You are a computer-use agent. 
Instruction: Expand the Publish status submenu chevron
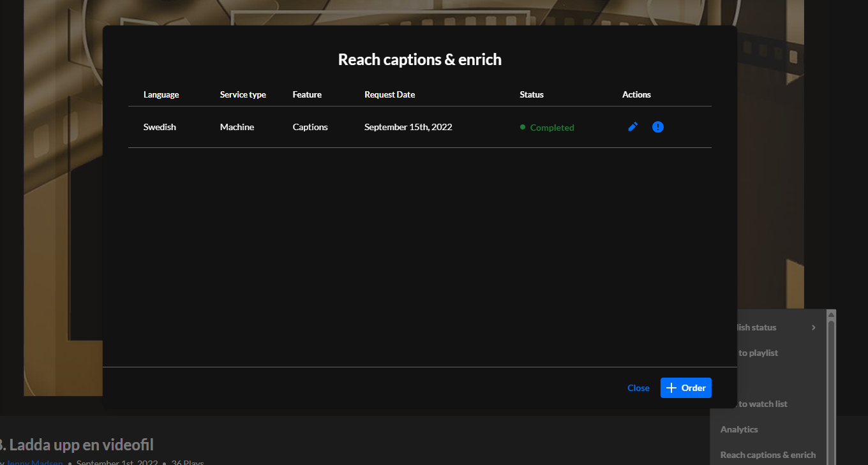814,327
